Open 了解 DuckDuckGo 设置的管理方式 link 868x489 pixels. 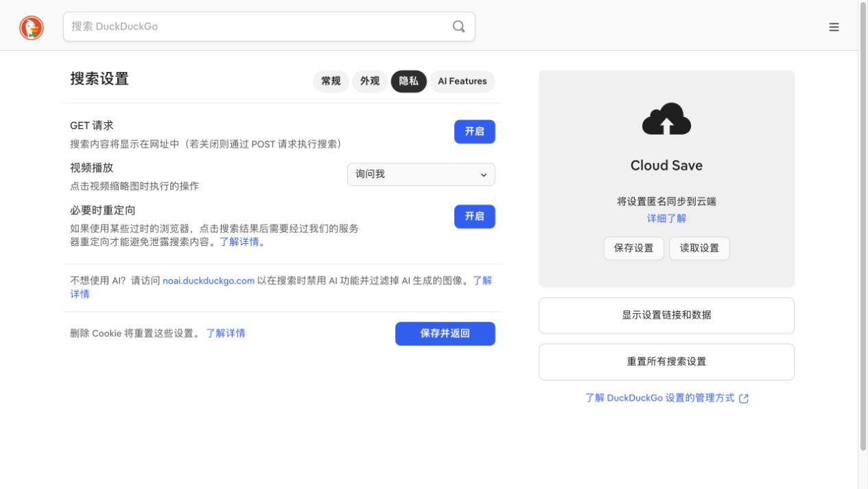(x=659, y=398)
